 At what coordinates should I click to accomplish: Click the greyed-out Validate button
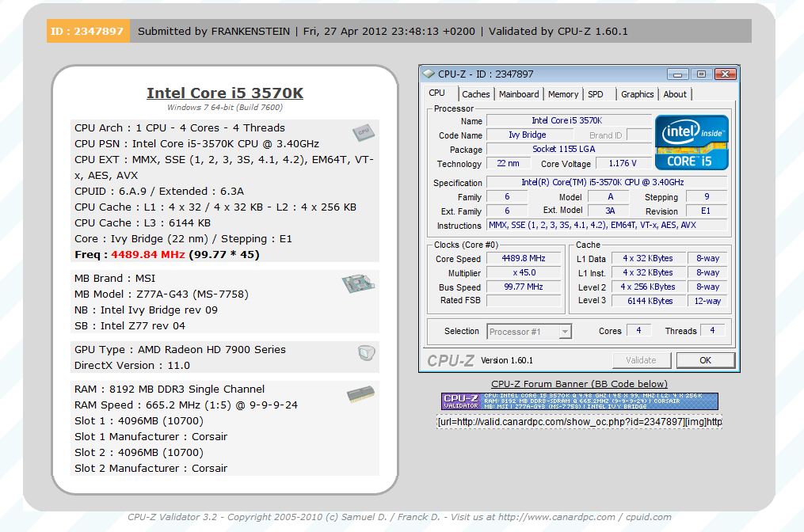tap(641, 359)
